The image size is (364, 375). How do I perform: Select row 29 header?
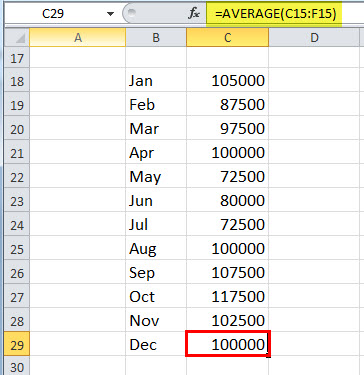pyautogui.click(x=17, y=345)
